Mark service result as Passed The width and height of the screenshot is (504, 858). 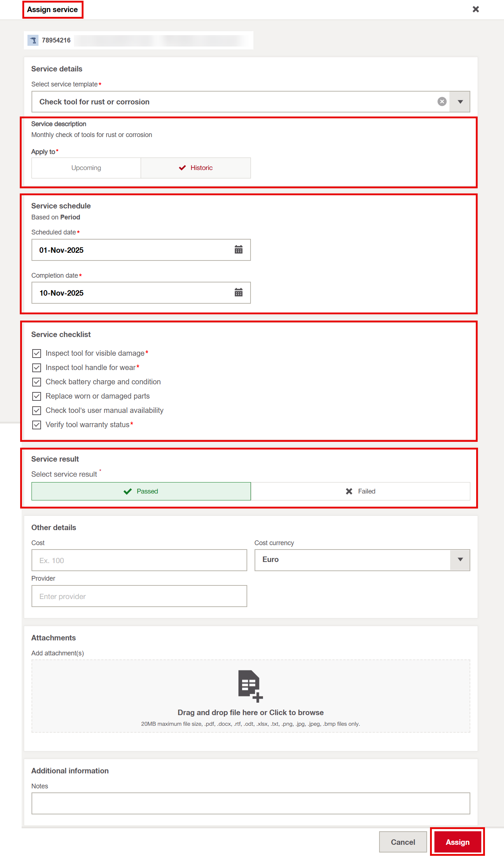[x=141, y=491]
